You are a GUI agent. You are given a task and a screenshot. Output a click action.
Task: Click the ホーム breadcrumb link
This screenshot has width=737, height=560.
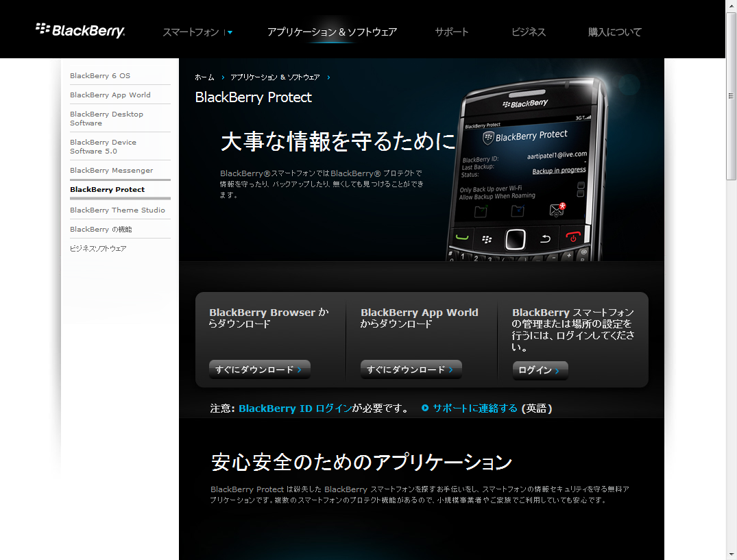click(204, 77)
